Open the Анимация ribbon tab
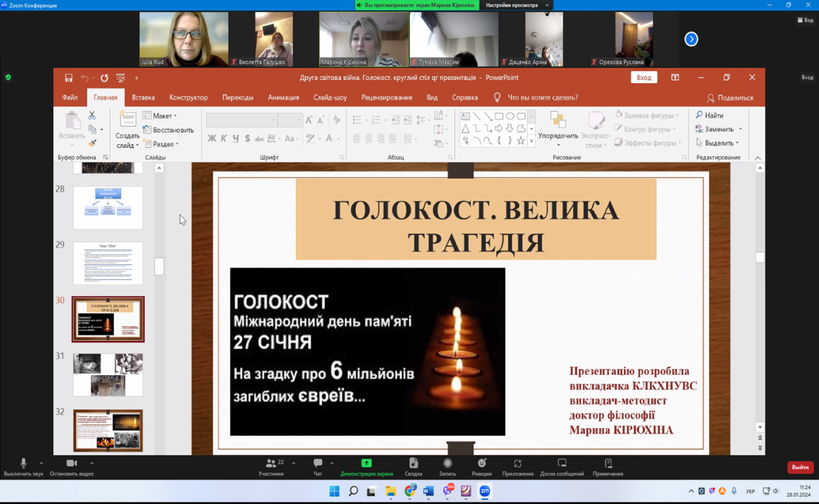819x504 pixels. pos(283,98)
